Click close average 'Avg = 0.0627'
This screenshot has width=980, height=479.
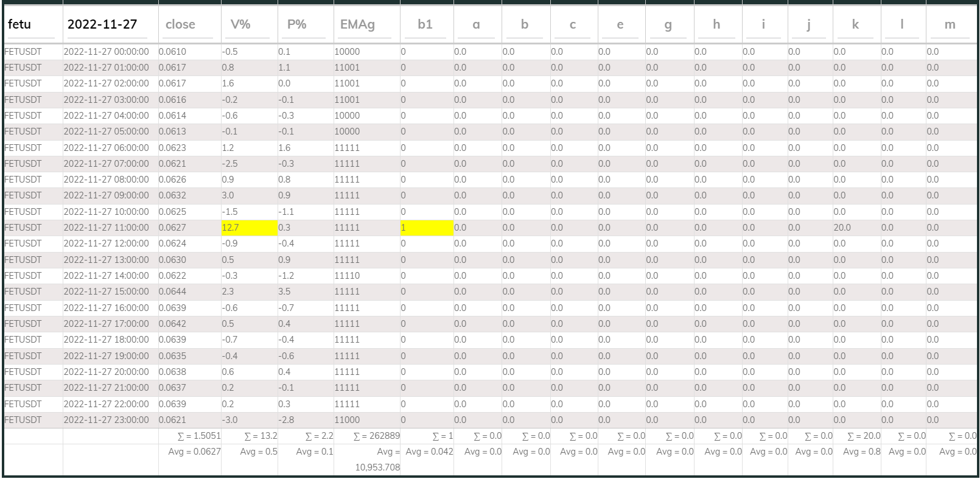[x=194, y=452]
